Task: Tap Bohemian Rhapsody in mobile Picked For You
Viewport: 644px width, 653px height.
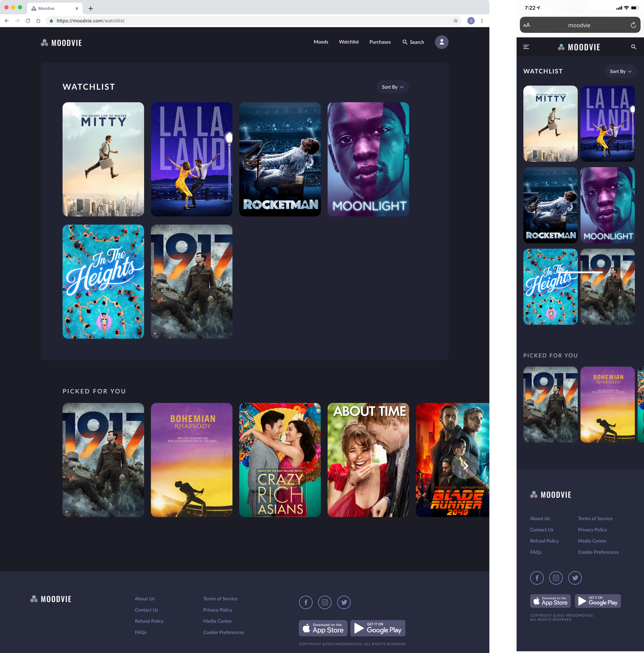Action: click(608, 405)
